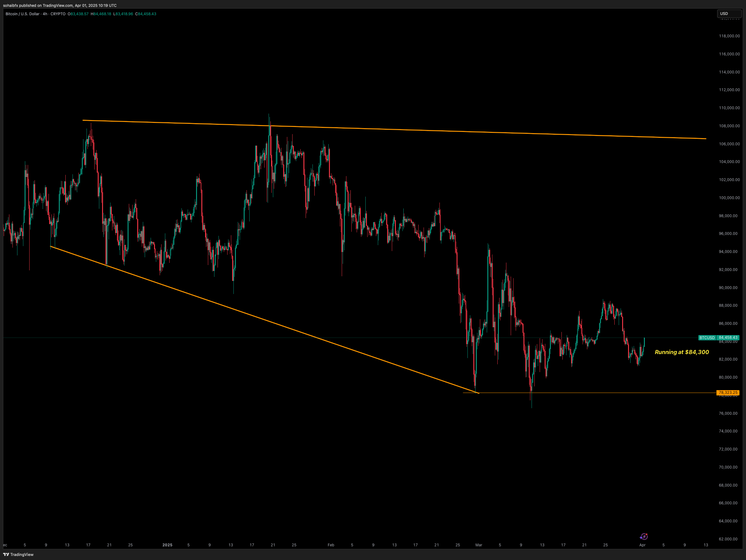Screen dimensions: 746x560
Task: Click the purple lightning event icon near Apr
Action: tap(644, 536)
